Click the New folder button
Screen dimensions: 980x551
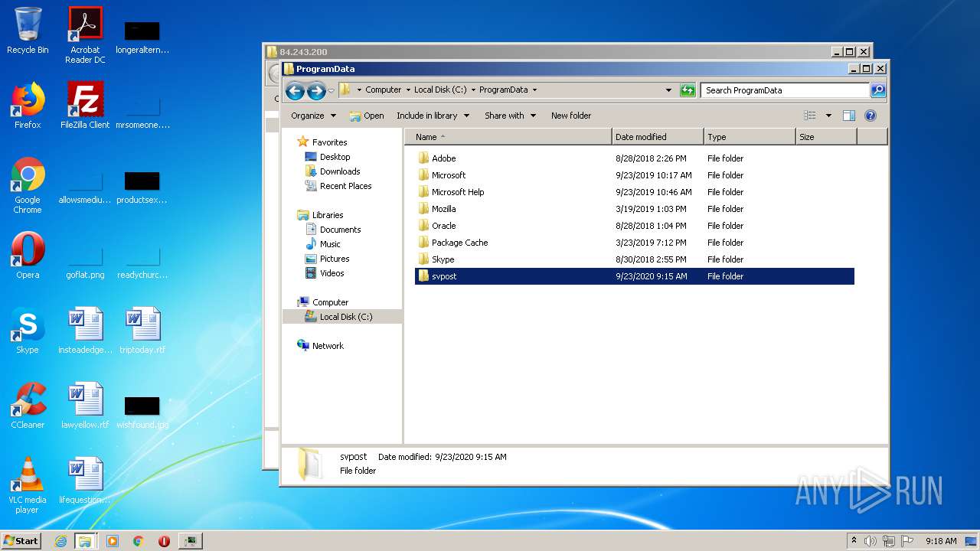[x=571, y=116]
